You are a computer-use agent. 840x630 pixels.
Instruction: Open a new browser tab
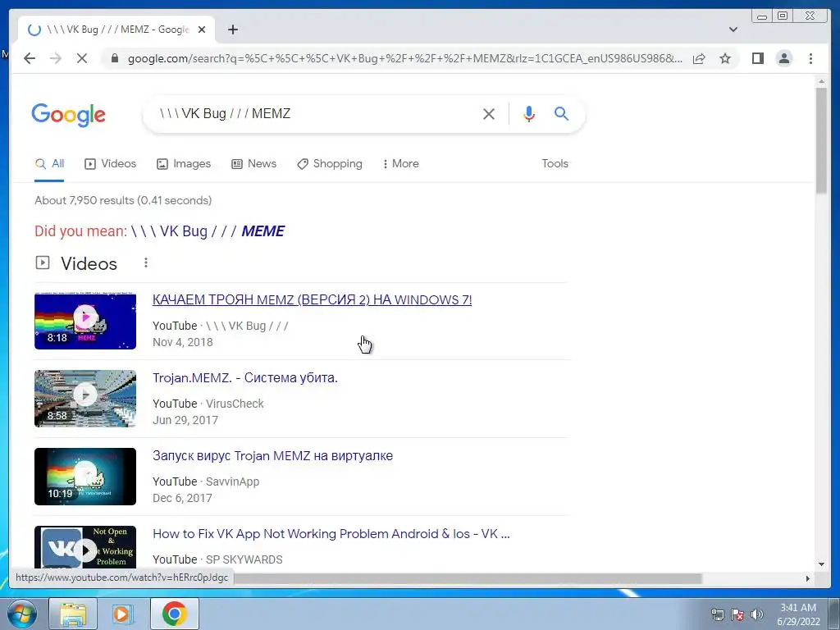point(232,30)
